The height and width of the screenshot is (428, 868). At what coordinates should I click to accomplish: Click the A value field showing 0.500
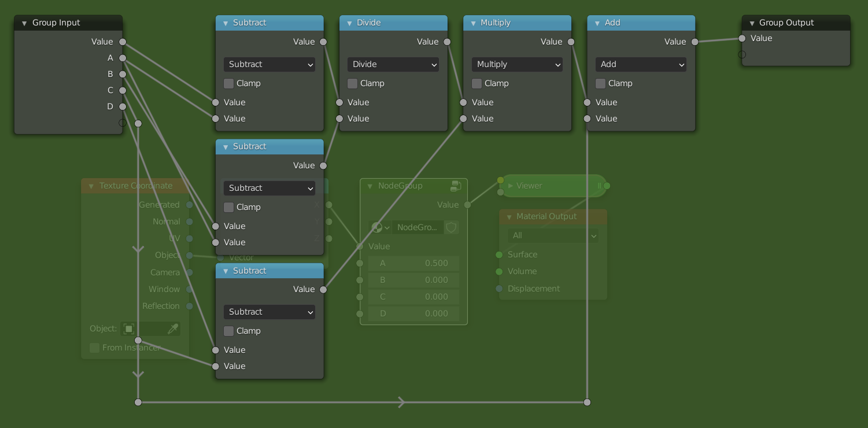point(413,263)
